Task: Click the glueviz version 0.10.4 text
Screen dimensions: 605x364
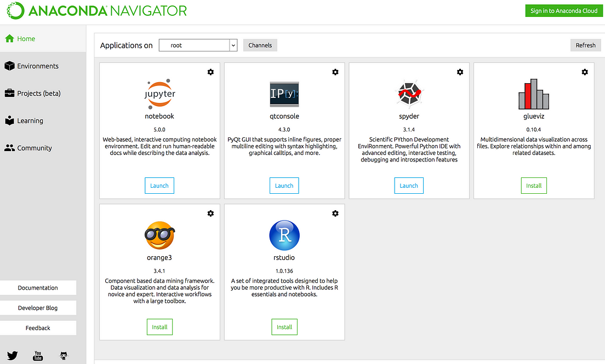Action: pos(534,130)
